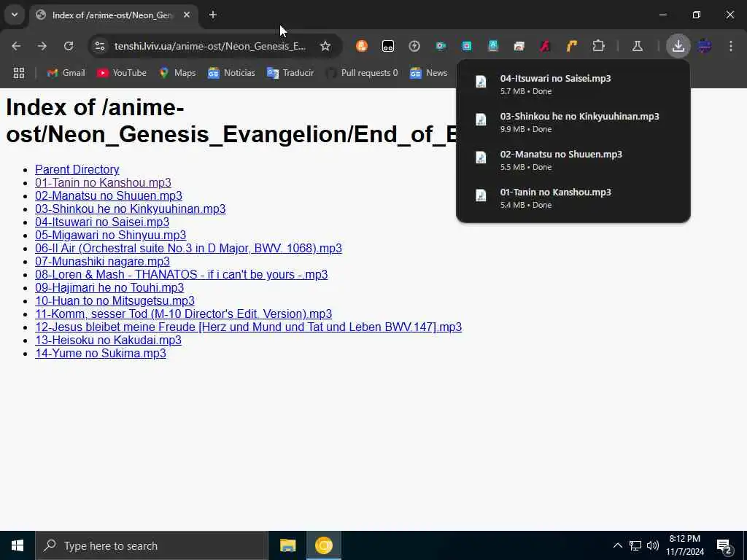Go back to the previous page
Viewport: 747px width, 560px height.
[16, 46]
